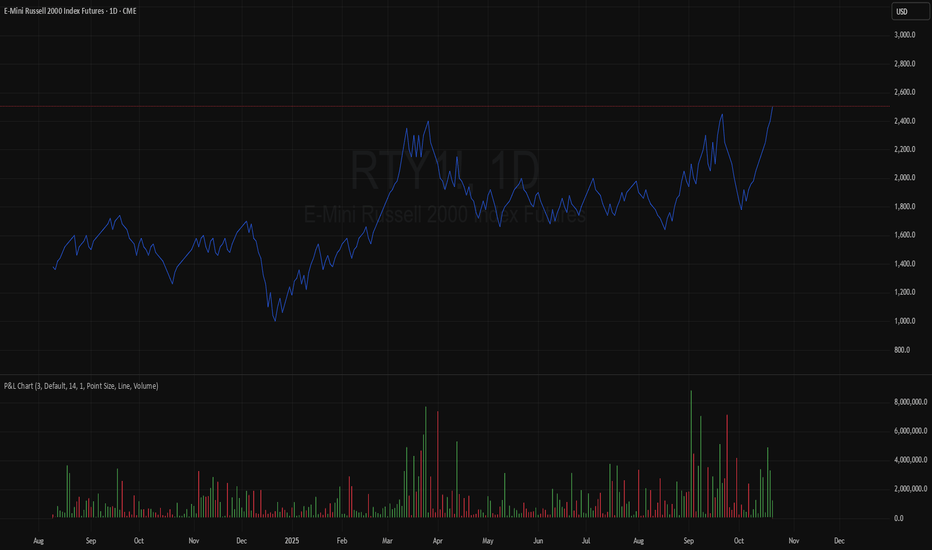
Task: Click the May marker on time axis
Action: (x=487, y=539)
